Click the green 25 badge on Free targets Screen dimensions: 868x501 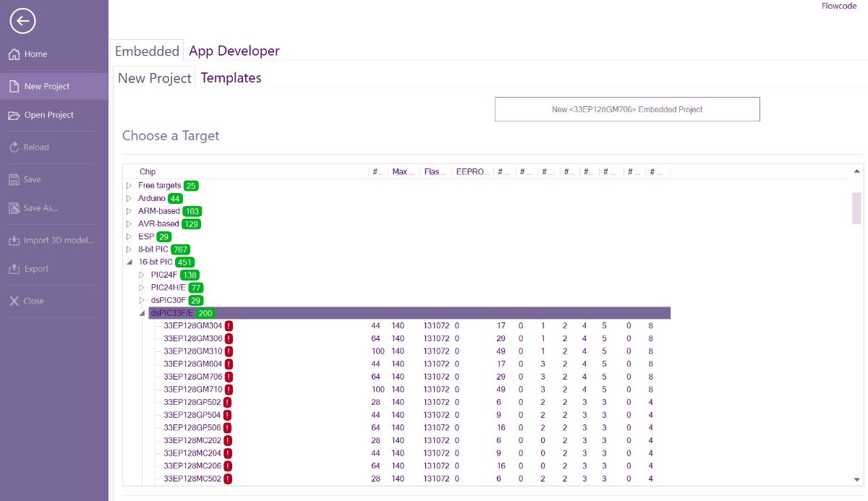191,186
